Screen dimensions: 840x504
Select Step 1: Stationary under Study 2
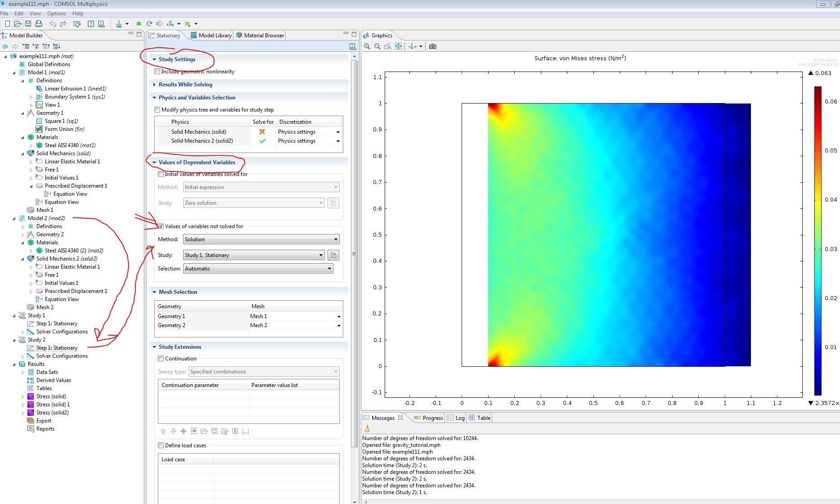point(57,348)
